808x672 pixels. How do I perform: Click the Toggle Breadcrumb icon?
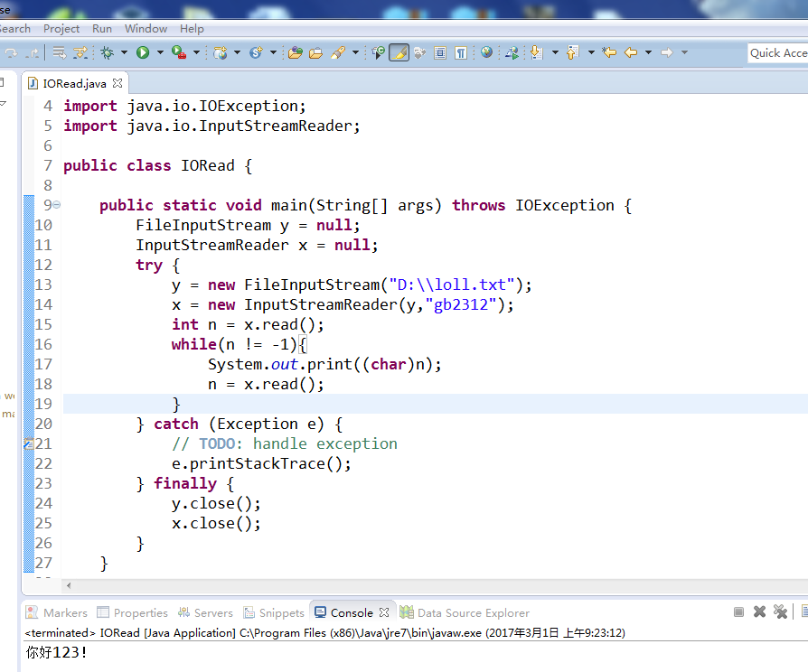coord(378,52)
